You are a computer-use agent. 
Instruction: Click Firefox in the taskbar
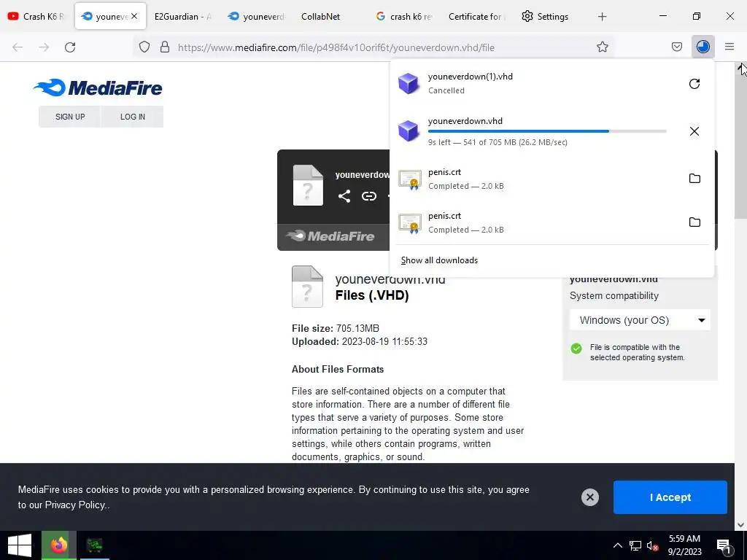coord(58,545)
